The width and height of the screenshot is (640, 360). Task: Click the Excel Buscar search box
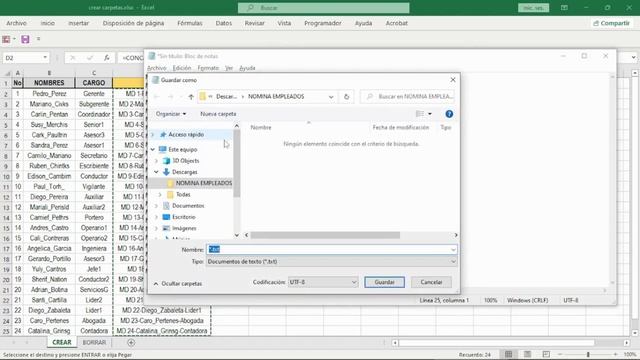pos(324,8)
